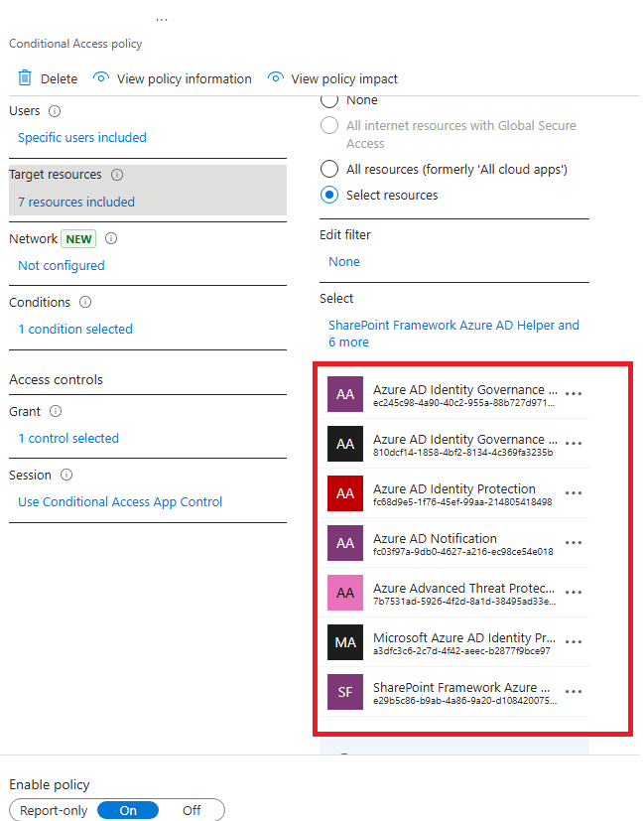Image resolution: width=644 pixels, height=821 pixels.
Task: Open more options for SharePoint Framework Azure
Action: pos(574,692)
